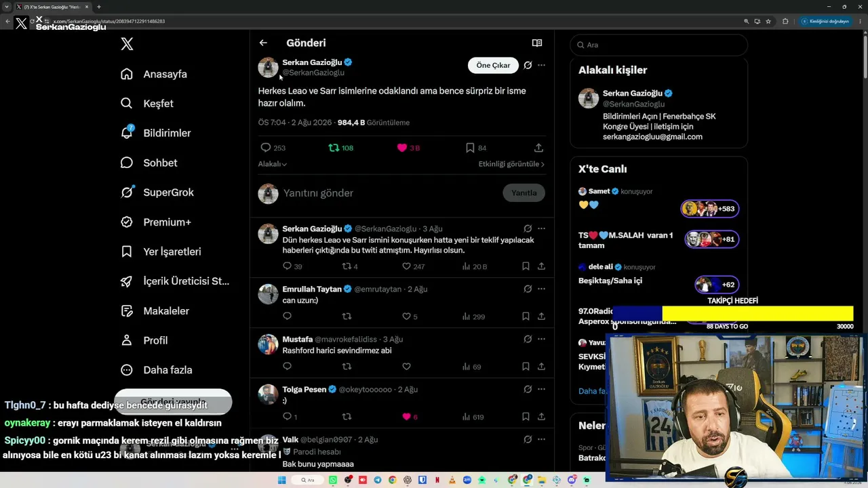Open Netflix from the Windows taskbar
The image size is (868, 488).
[x=437, y=480]
